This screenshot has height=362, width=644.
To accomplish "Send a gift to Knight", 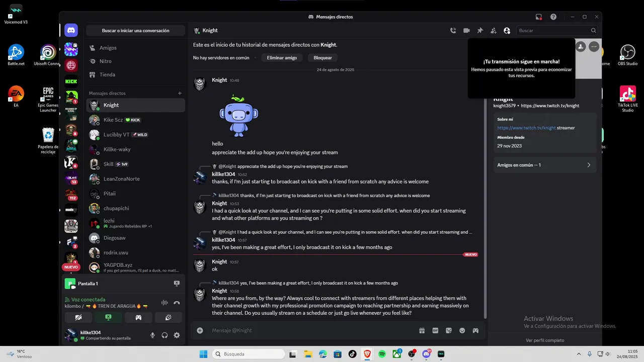I will click(422, 330).
